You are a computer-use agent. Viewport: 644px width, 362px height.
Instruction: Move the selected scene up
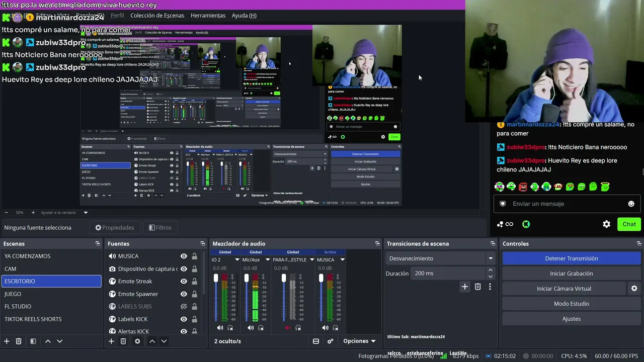coord(48,341)
